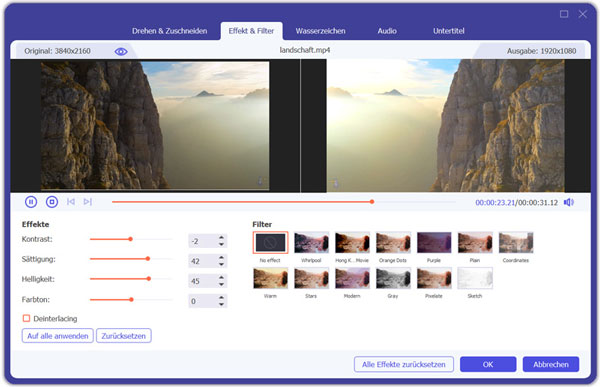Toggle the original preview eye icon

tap(121, 51)
